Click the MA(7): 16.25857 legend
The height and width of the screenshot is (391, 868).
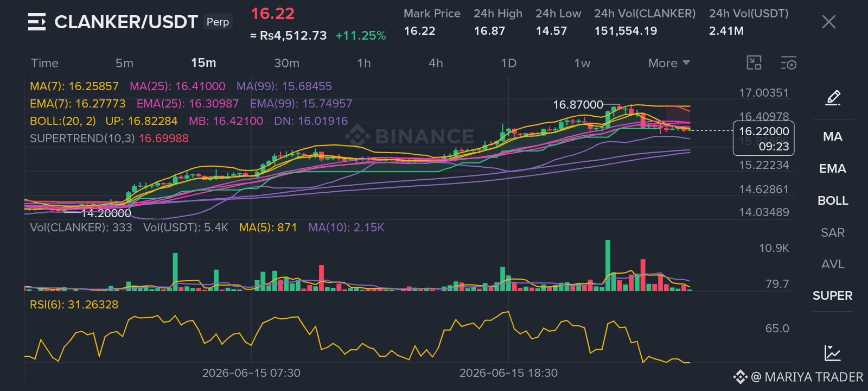click(x=74, y=86)
